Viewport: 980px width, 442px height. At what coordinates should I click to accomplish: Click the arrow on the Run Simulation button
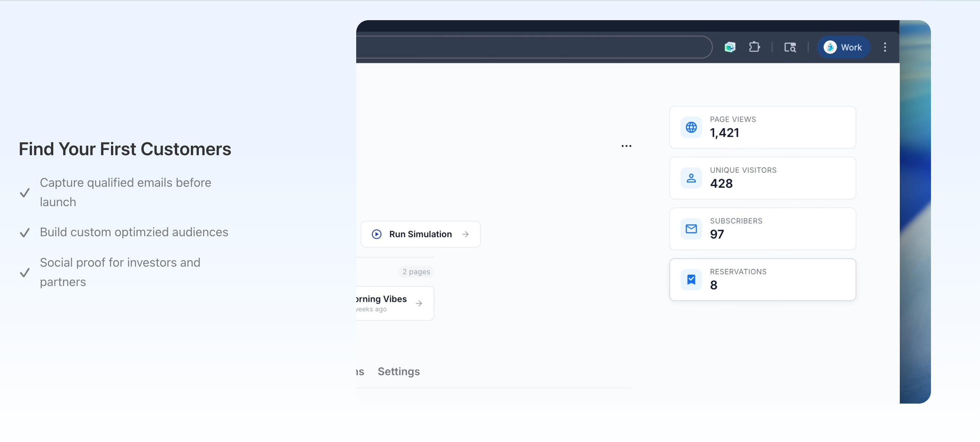tap(465, 234)
